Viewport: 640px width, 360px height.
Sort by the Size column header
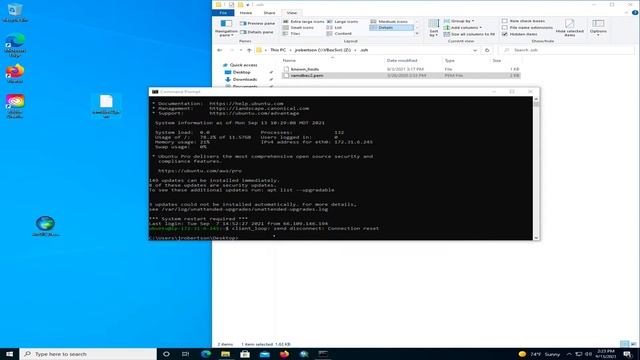(505, 60)
